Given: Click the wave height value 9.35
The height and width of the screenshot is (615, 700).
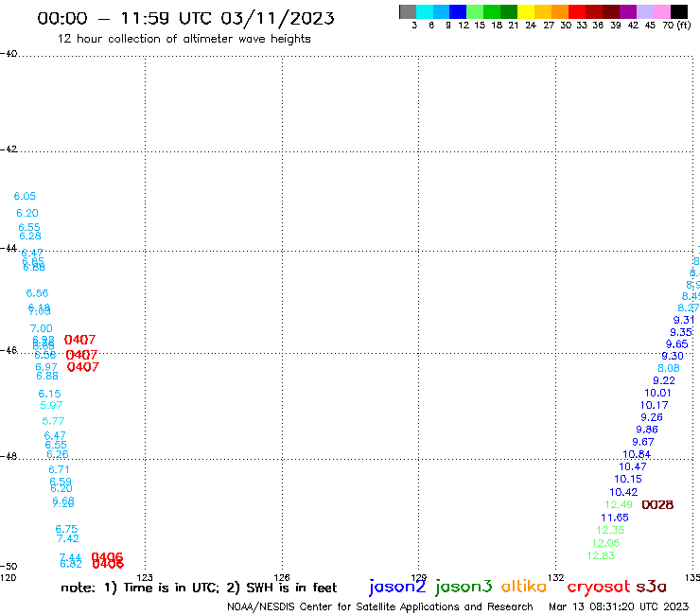Looking at the screenshot, I should pyautogui.click(x=681, y=332).
